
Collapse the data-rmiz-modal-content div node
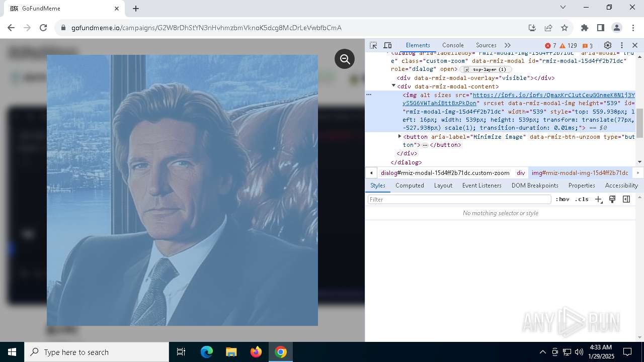393,86
